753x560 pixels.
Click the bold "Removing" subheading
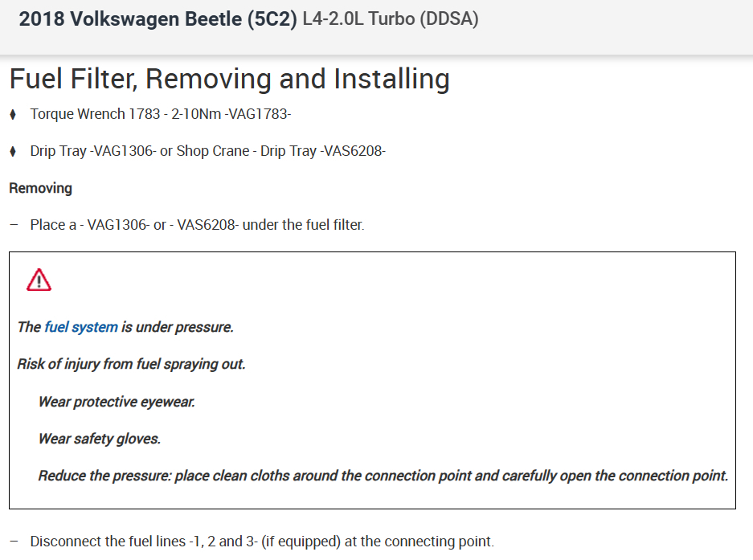click(40, 188)
